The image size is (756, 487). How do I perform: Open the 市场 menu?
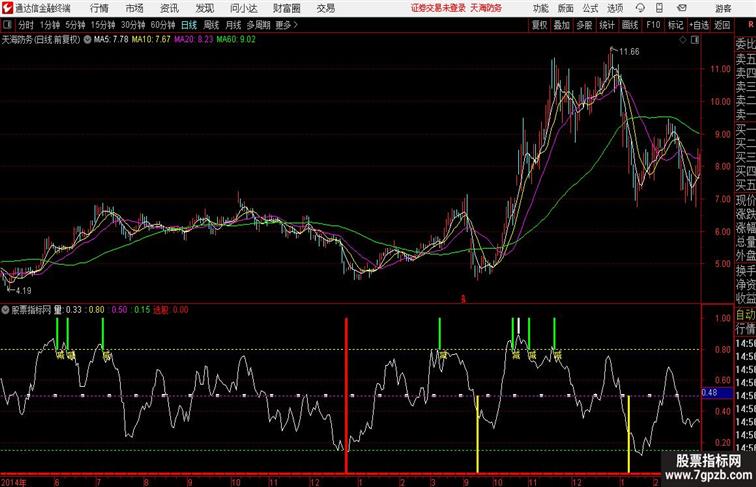[134, 8]
